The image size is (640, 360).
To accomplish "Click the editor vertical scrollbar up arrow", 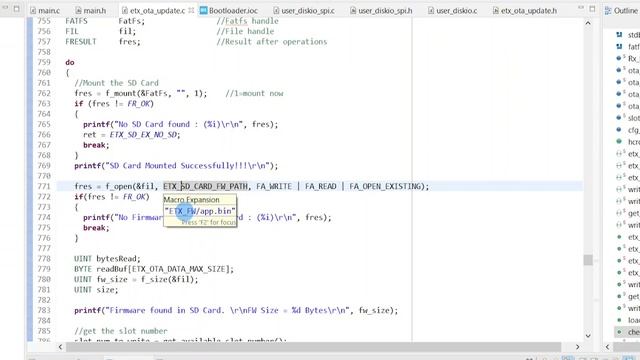I will pos(588,23).
